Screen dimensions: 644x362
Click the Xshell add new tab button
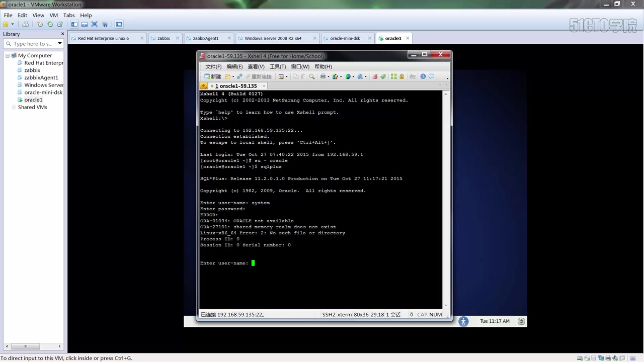pyautogui.click(x=204, y=86)
